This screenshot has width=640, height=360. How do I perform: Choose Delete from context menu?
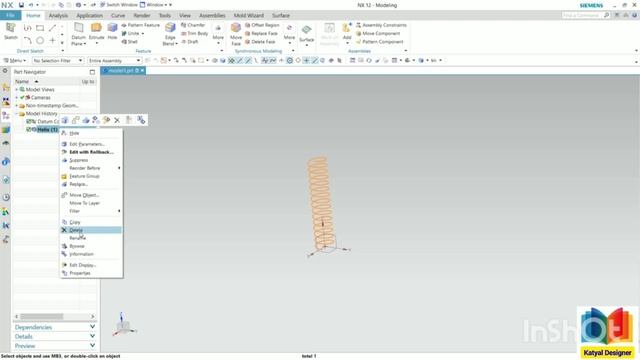coord(91,230)
